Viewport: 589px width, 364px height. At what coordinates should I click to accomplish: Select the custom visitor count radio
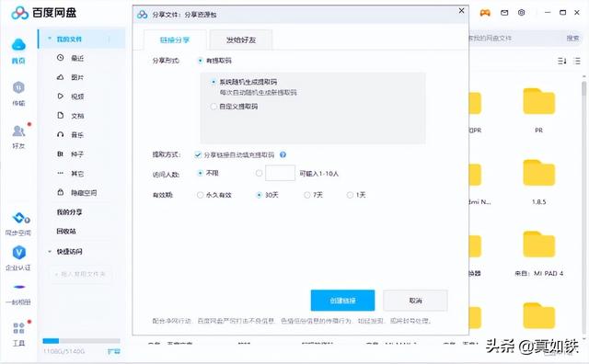coord(259,173)
